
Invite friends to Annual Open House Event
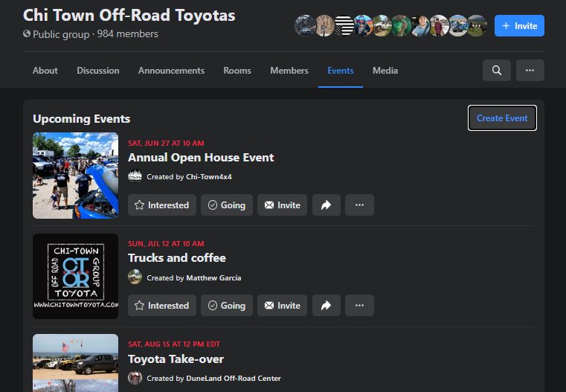282,205
